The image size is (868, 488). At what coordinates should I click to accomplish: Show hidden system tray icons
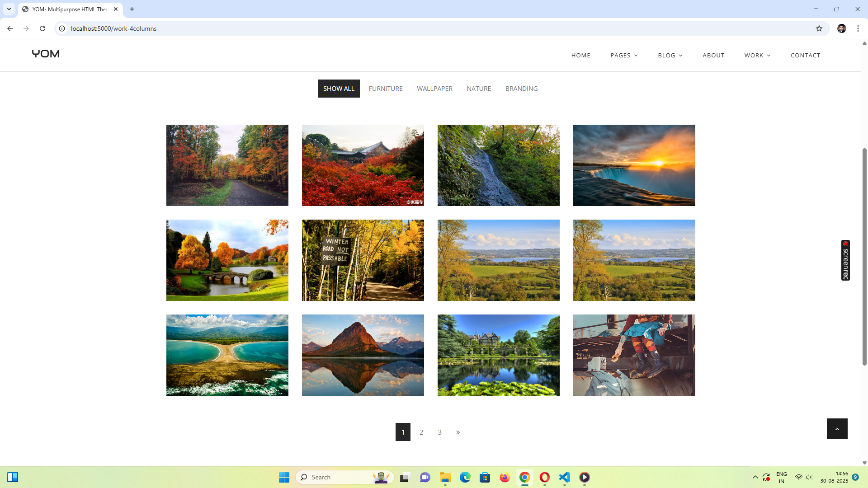[755, 477]
